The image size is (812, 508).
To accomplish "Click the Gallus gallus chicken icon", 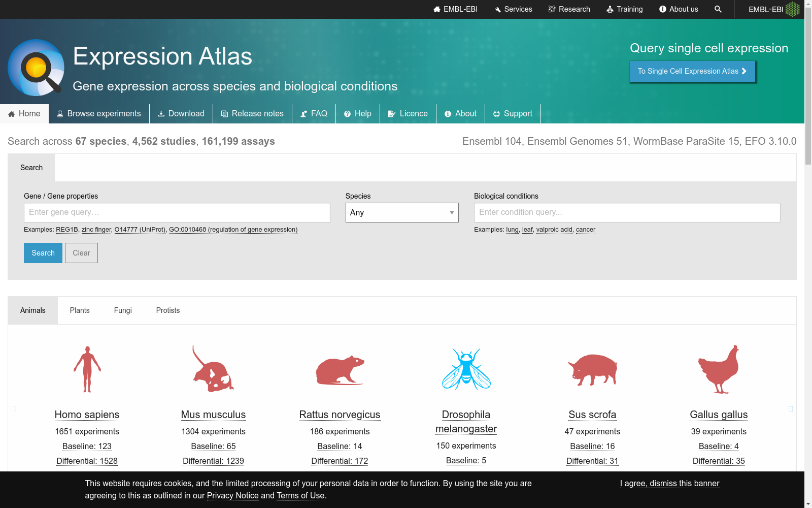I will point(719,369).
